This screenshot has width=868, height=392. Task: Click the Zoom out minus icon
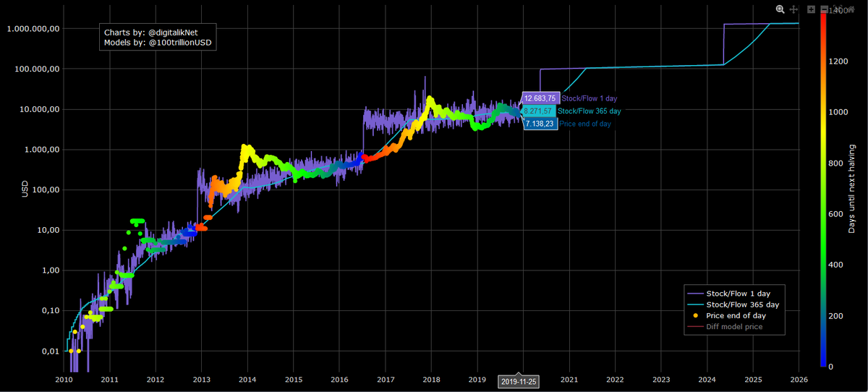825,9
